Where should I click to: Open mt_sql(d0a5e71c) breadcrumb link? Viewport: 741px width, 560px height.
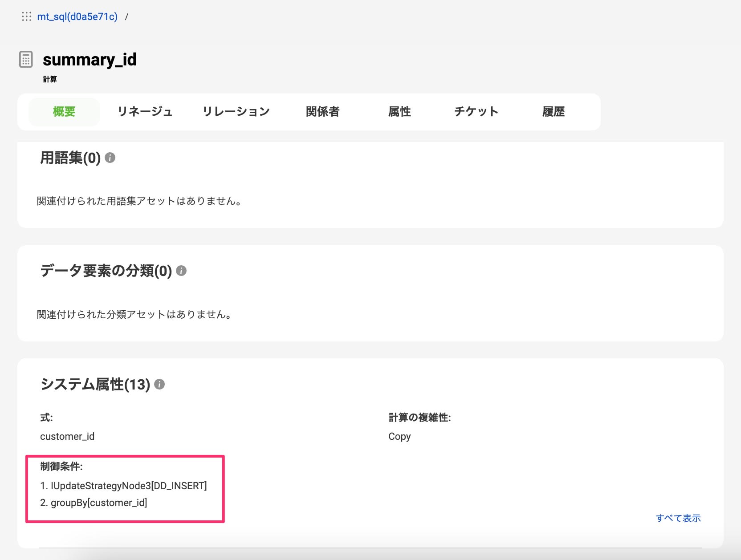[x=77, y=17]
